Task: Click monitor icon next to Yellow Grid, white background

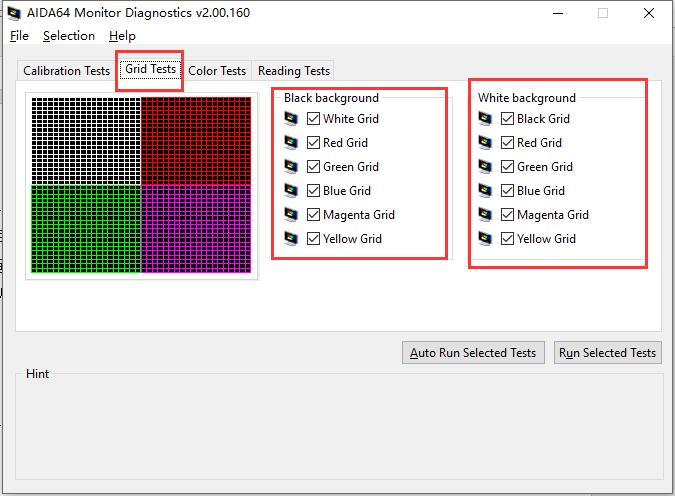Action: click(x=486, y=239)
